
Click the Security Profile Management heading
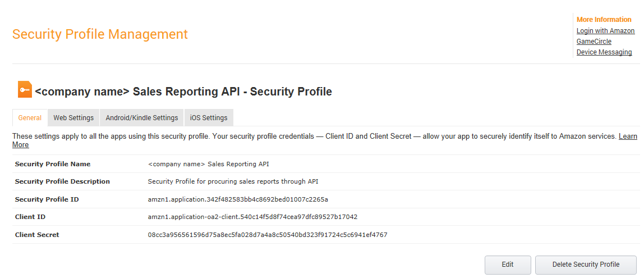click(100, 34)
